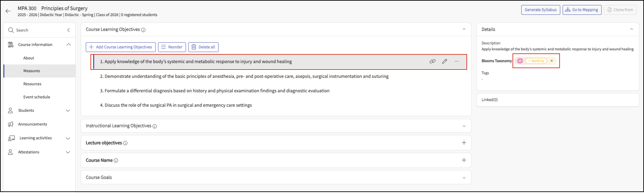Open the three-dot menu on objective 1
Viewport: 644px width, 193px height.
click(x=457, y=61)
